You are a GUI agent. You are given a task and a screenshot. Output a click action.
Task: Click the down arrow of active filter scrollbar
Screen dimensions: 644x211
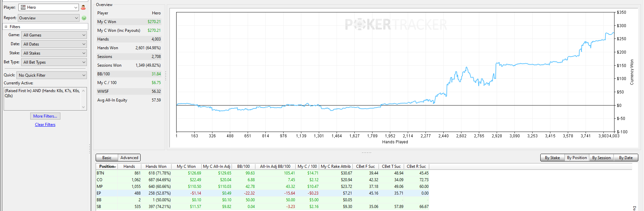pyautogui.click(x=84, y=108)
